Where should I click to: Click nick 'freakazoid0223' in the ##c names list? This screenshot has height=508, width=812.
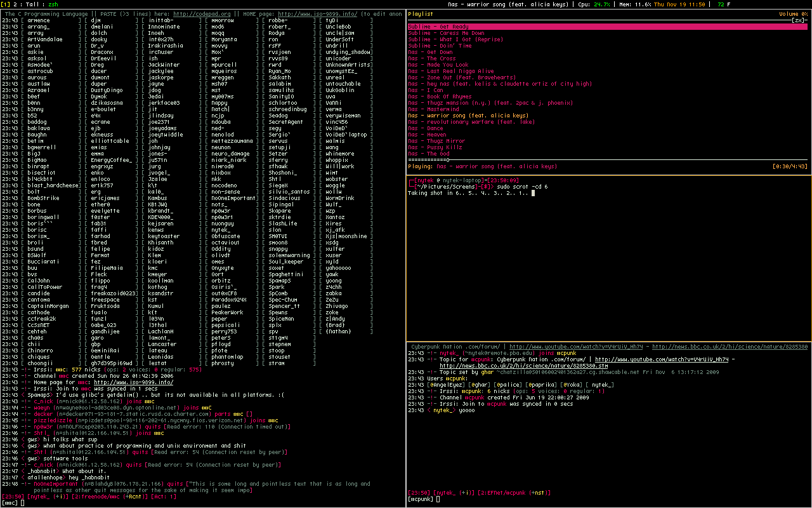pyautogui.click(x=114, y=293)
